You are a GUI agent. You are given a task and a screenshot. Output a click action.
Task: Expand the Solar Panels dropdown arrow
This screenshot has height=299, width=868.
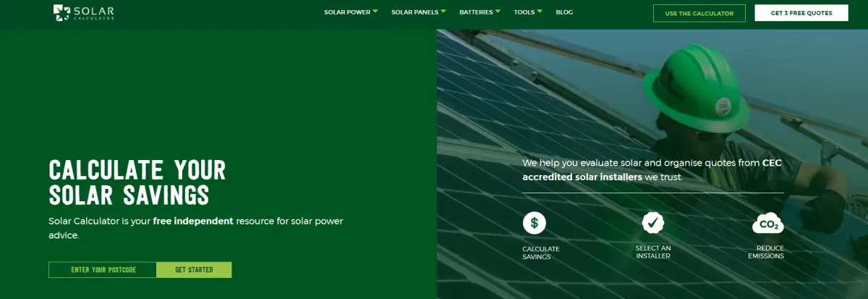[x=443, y=12]
